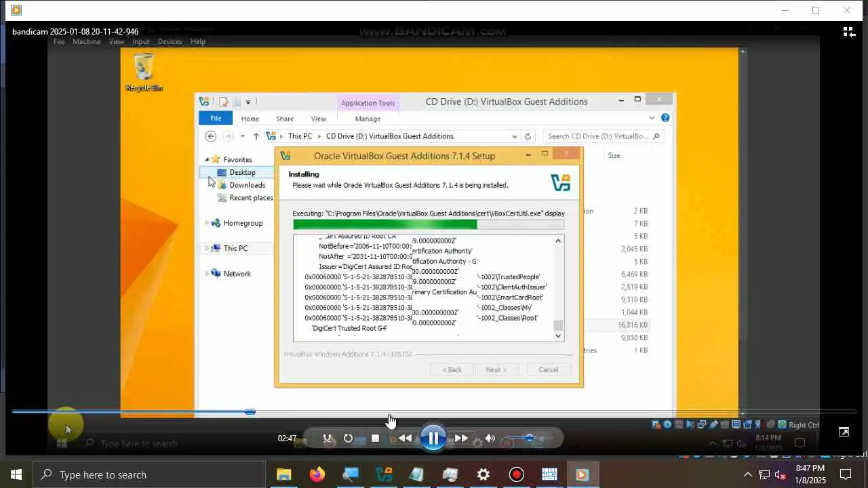This screenshot has width=868, height=488.
Task: Open the Input menu of VirtualBox VM
Action: click(x=141, y=41)
